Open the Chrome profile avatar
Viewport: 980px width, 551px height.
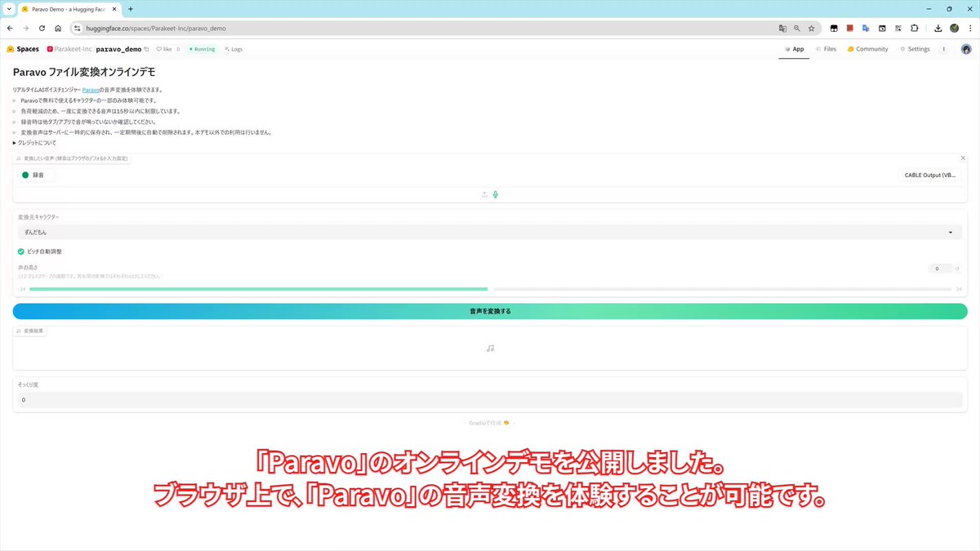(x=954, y=28)
